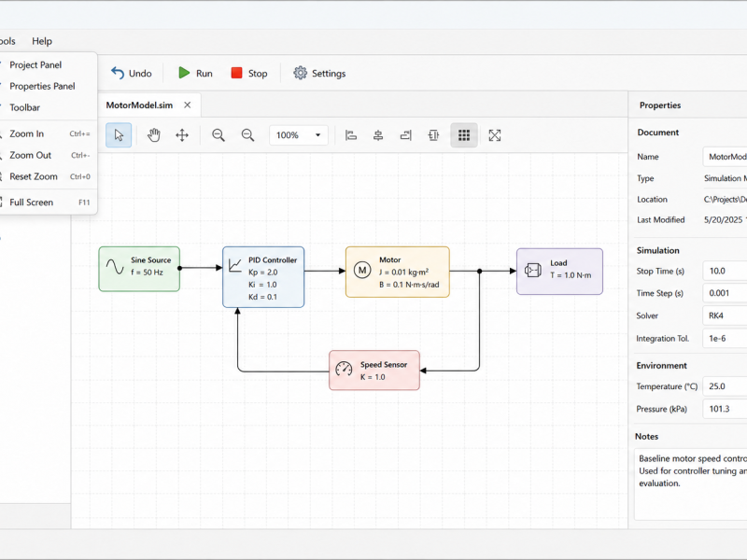Select the PID Controller block title
The image size is (747, 560).
pyautogui.click(x=273, y=260)
